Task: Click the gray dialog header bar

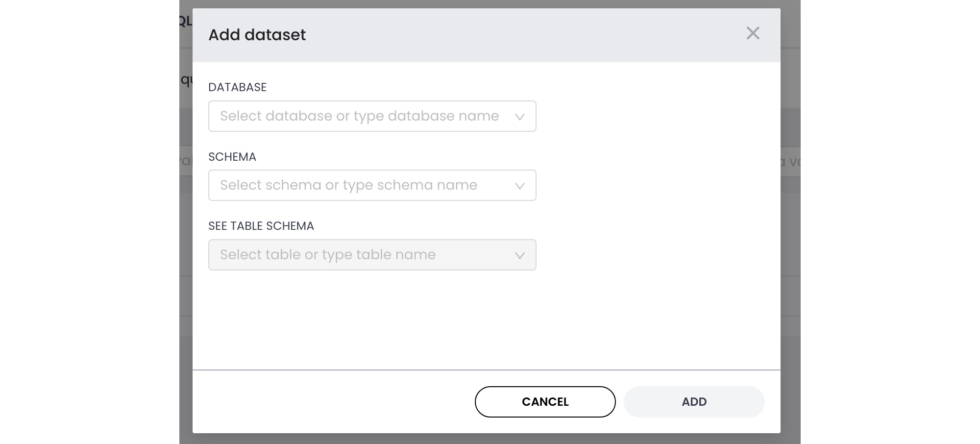Action: pos(490,35)
